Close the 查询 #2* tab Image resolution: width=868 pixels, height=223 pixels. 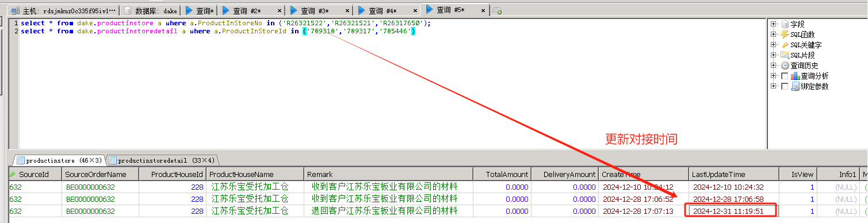[x=280, y=11]
